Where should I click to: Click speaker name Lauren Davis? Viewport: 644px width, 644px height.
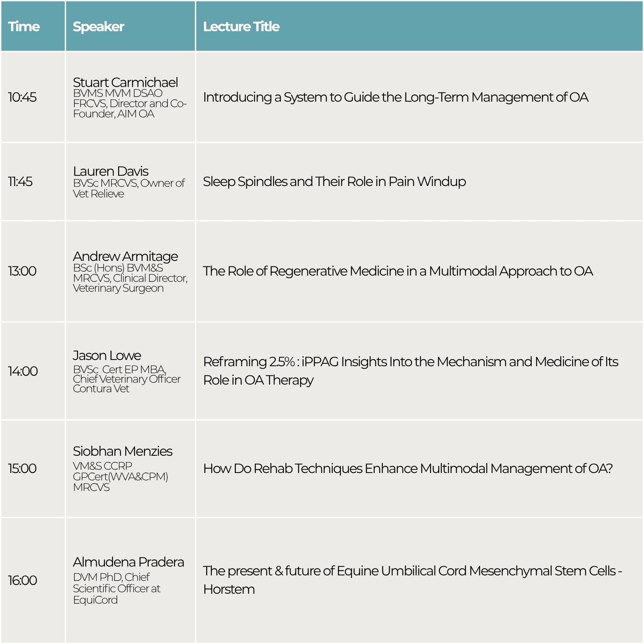point(110,171)
